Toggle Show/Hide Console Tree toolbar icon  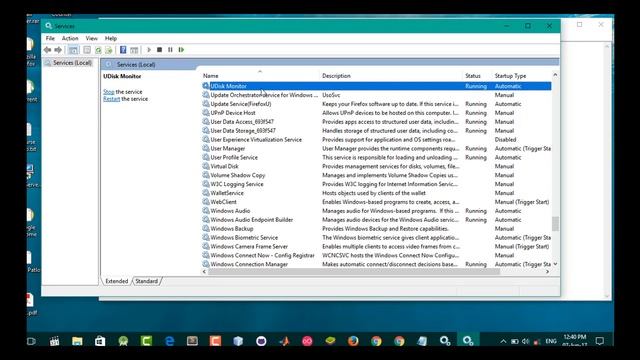[x=73, y=50]
